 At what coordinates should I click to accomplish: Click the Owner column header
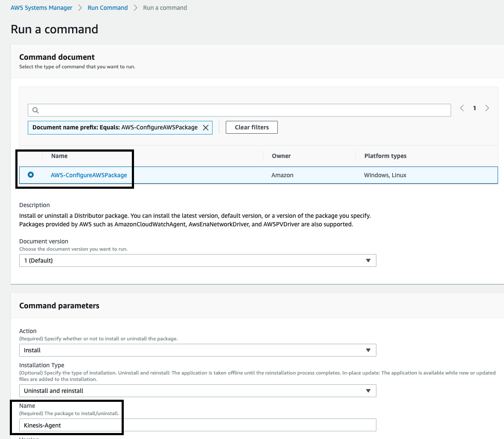(x=281, y=156)
